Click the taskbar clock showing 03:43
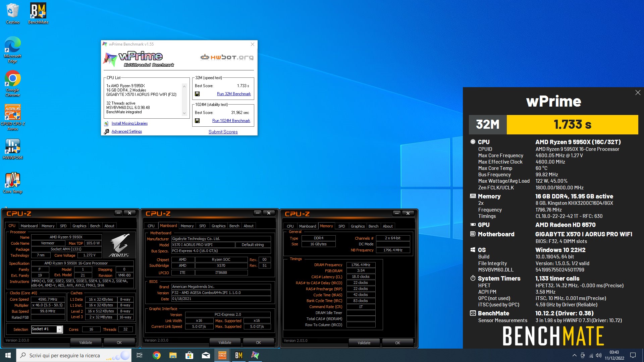 [614, 355]
